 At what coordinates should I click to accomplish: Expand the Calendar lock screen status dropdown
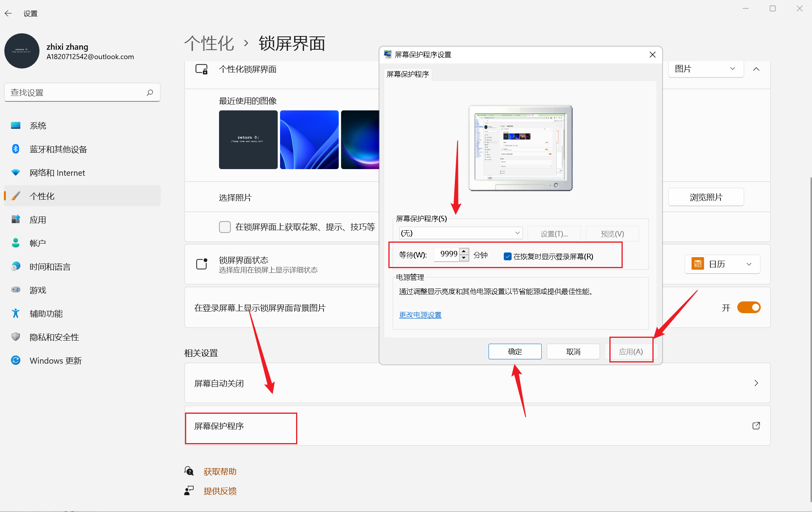point(722,264)
